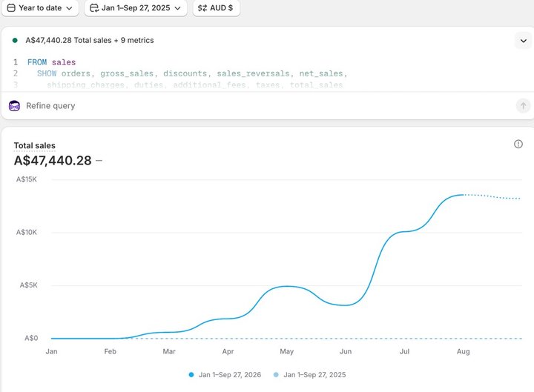Click the A$47,440.28 Total sales + 9 metrics header
534x392 pixels.
coord(90,40)
